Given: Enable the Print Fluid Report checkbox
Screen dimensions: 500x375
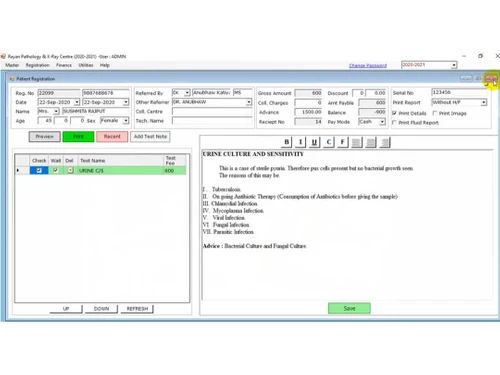Looking at the screenshot, I should 394,122.
